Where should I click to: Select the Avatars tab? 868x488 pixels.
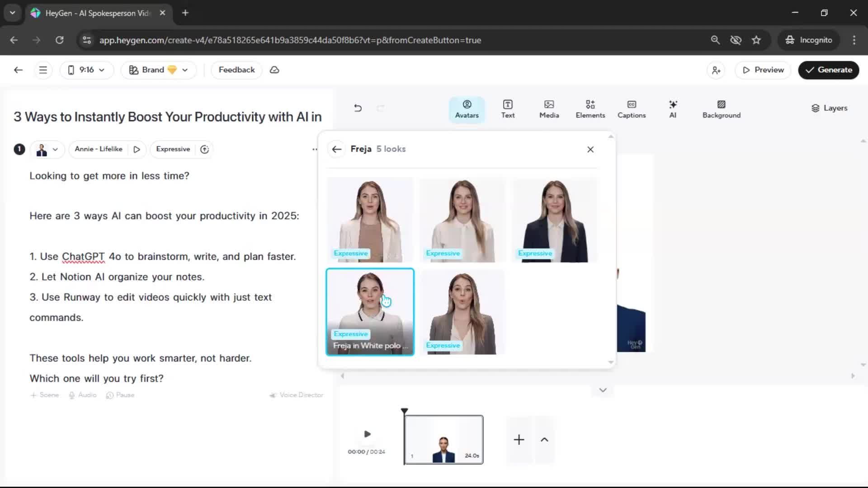point(467,109)
